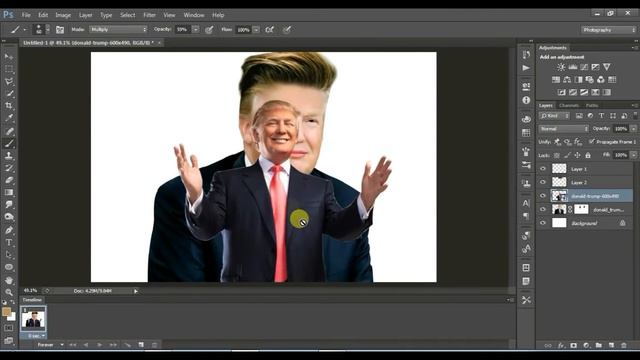Add a layer mask in Layers panel
Viewport: 640px width, 360px height.
point(573,345)
